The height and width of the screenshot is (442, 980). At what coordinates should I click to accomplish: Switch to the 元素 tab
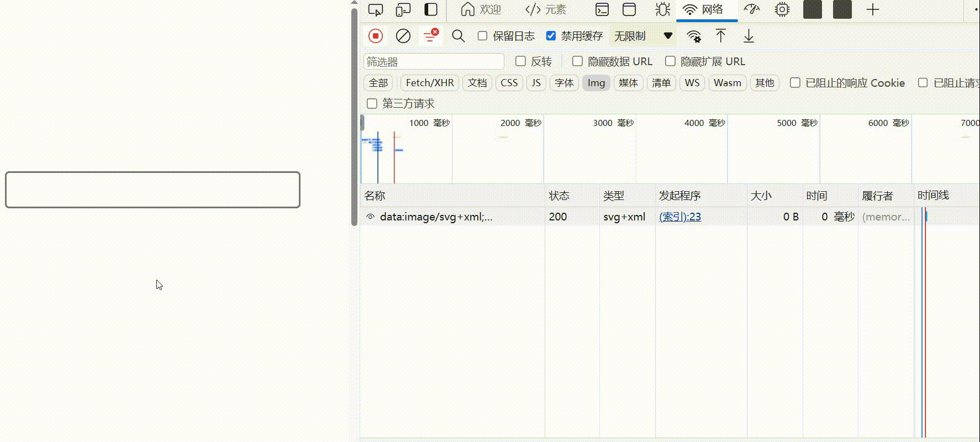pos(546,10)
